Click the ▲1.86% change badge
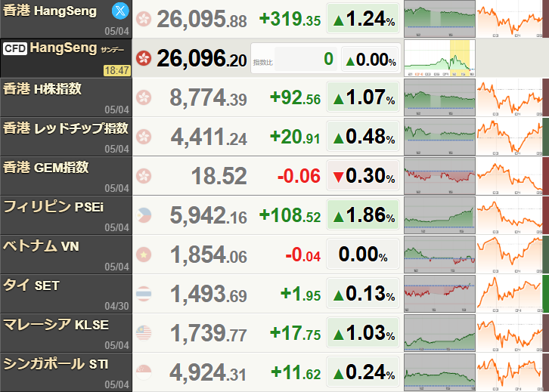This screenshot has height=392, width=549. pyautogui.click(x=363, y=215)
